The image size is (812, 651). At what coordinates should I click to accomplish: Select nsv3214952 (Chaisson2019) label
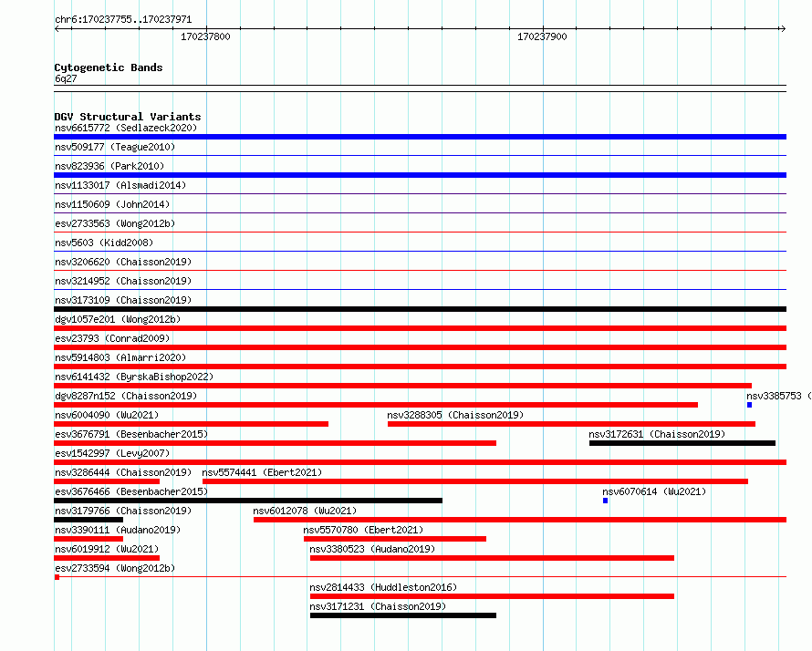click(x=123, y=281)
